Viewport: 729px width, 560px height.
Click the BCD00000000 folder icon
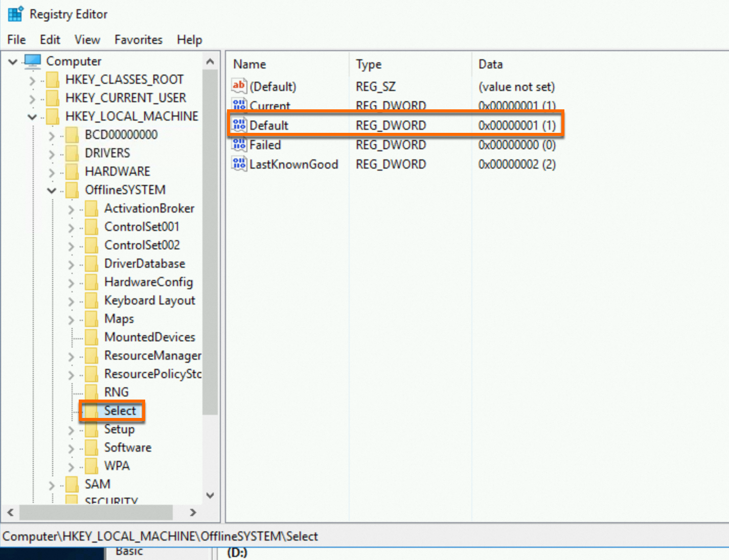pyautogui.click(x=72, y=135)
